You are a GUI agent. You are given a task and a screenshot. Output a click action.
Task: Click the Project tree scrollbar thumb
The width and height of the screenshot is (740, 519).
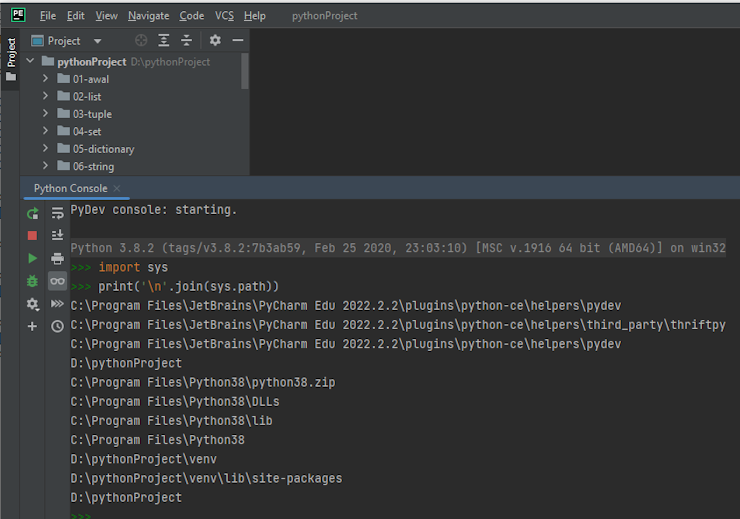click(244, 71)
